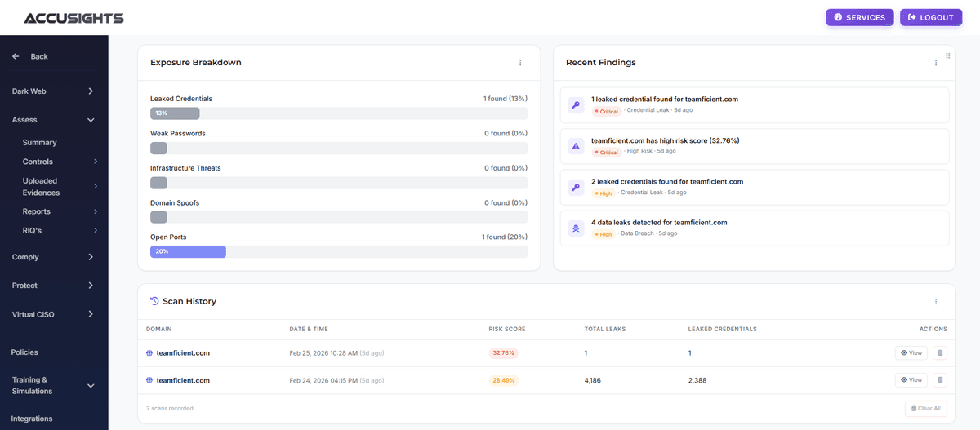980x430 pixels.
Task: Click warning triangle icon for high risk score finding
Action: pyautogui.click(x=576, y=146)
